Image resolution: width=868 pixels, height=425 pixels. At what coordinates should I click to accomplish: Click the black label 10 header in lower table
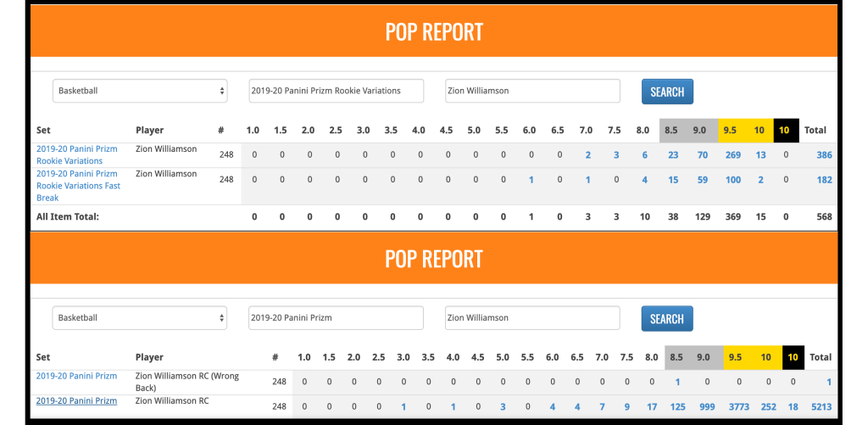[x=793, y=357]
